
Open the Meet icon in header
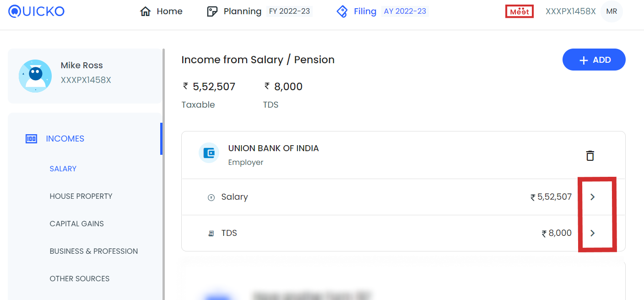520,11
